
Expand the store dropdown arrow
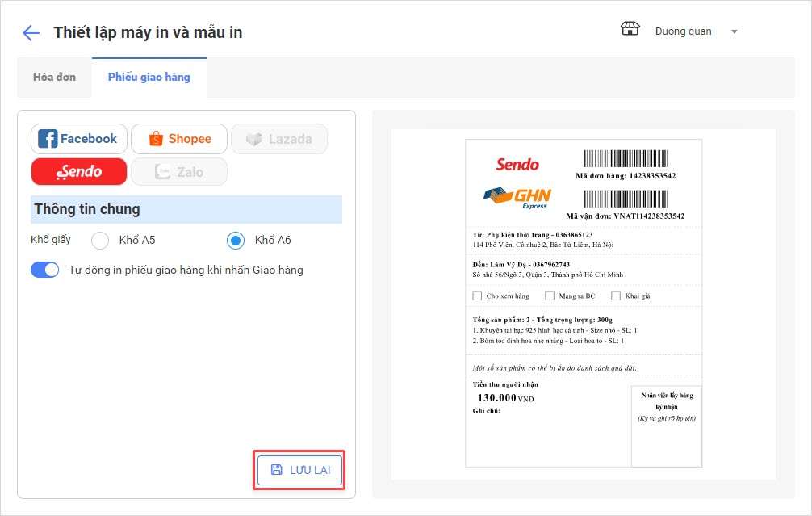[735, 31]
